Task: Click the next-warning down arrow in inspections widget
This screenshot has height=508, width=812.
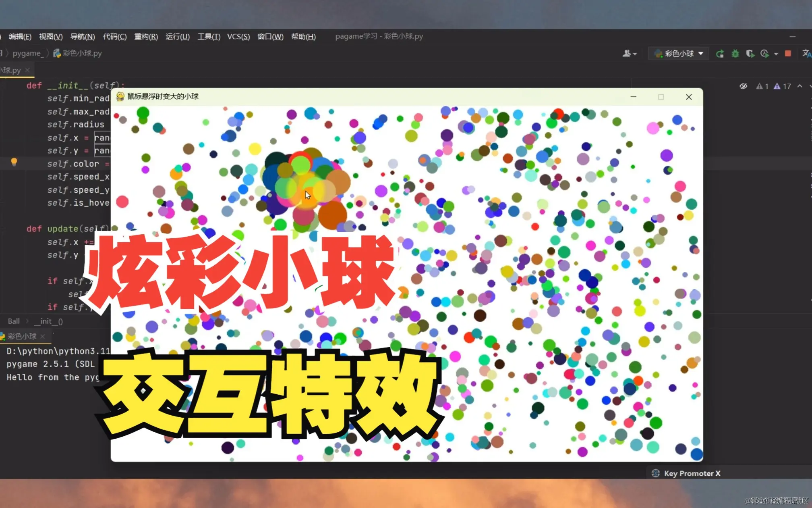Action: click(809, 86)
